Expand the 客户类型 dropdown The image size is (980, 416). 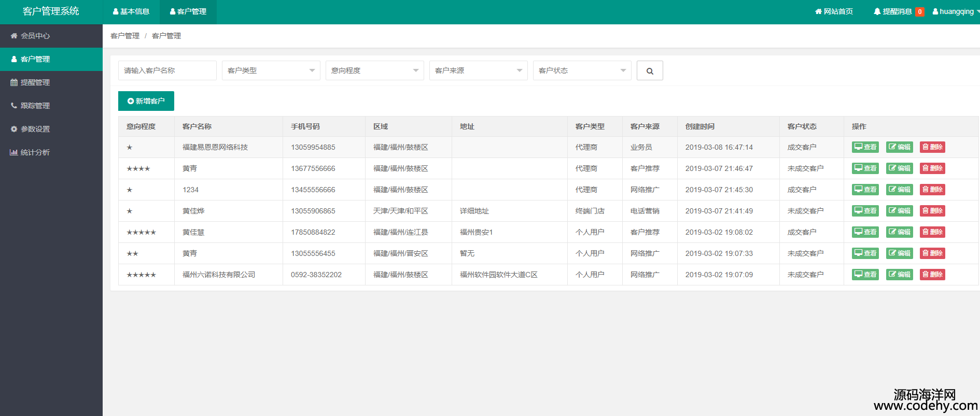coord(271,70)
